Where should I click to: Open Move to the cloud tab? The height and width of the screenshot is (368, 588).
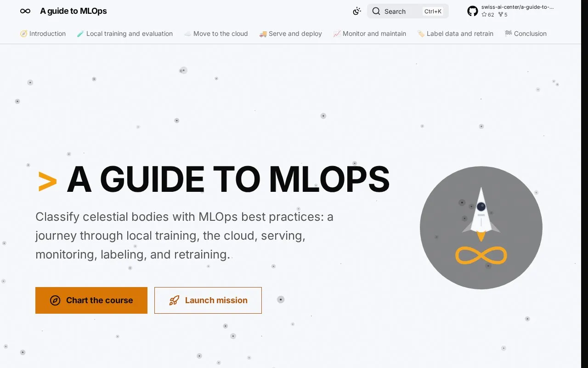(216, 34)
